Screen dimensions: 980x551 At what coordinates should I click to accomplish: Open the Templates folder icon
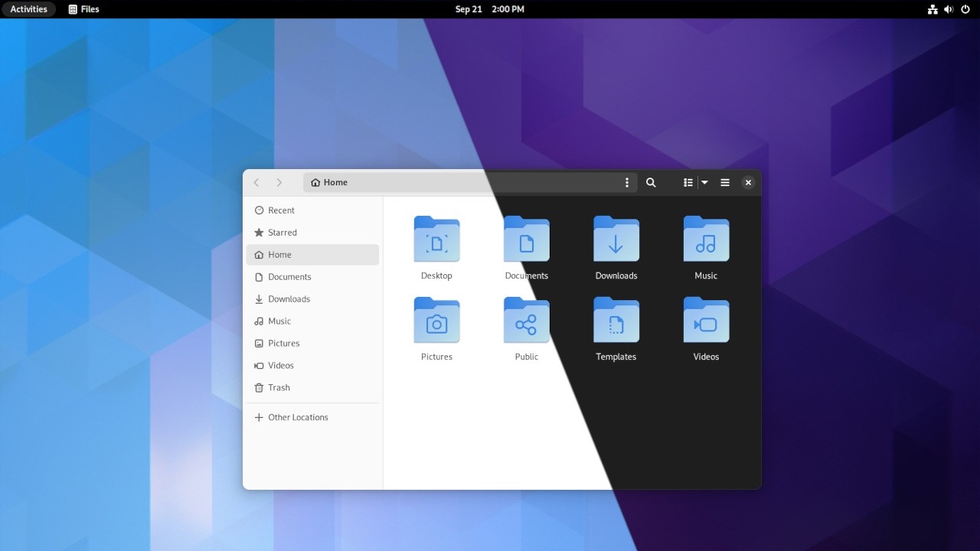pos(616,320)
